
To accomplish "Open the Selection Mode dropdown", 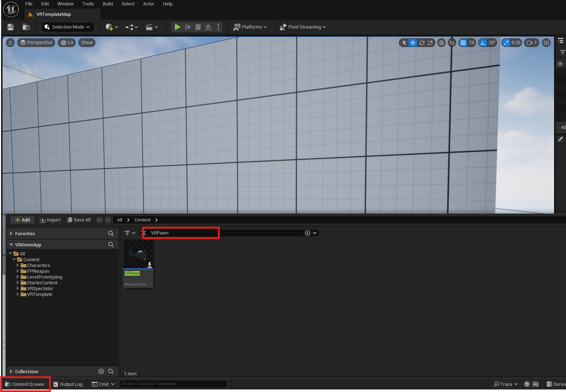I will (68, 27).
